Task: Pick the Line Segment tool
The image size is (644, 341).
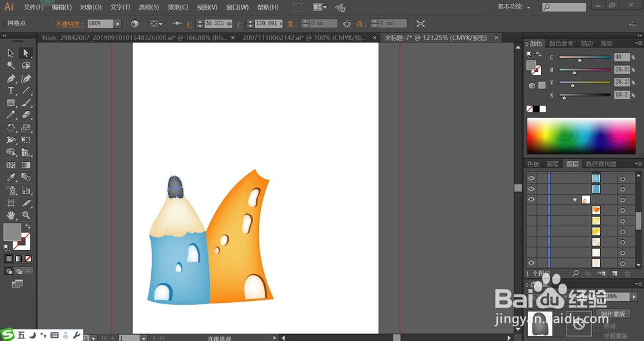Action: point(26,90)
